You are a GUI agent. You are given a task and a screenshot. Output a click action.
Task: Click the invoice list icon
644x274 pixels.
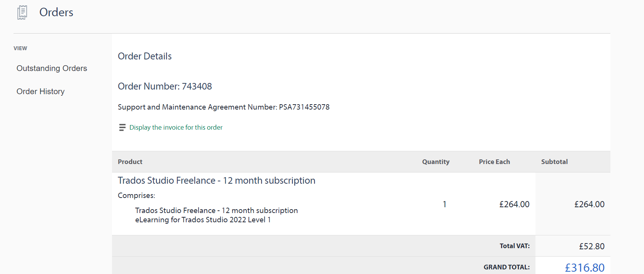coord(122,127)
